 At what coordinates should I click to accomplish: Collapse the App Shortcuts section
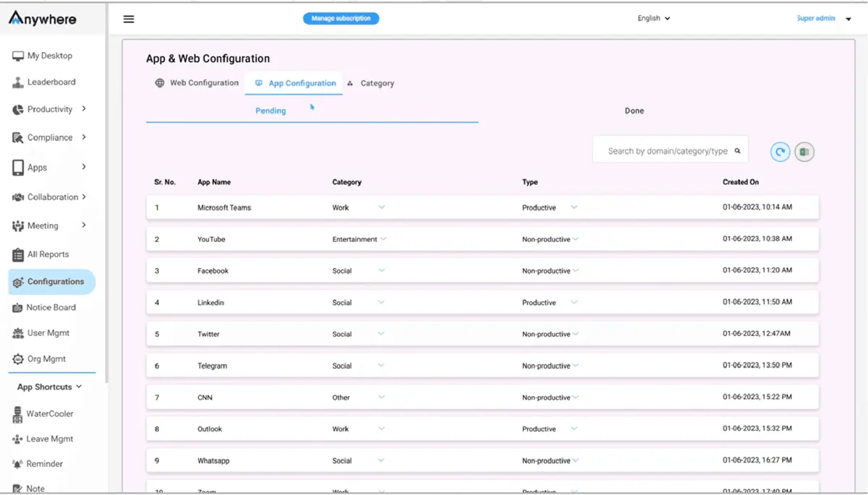click(79, 387)
